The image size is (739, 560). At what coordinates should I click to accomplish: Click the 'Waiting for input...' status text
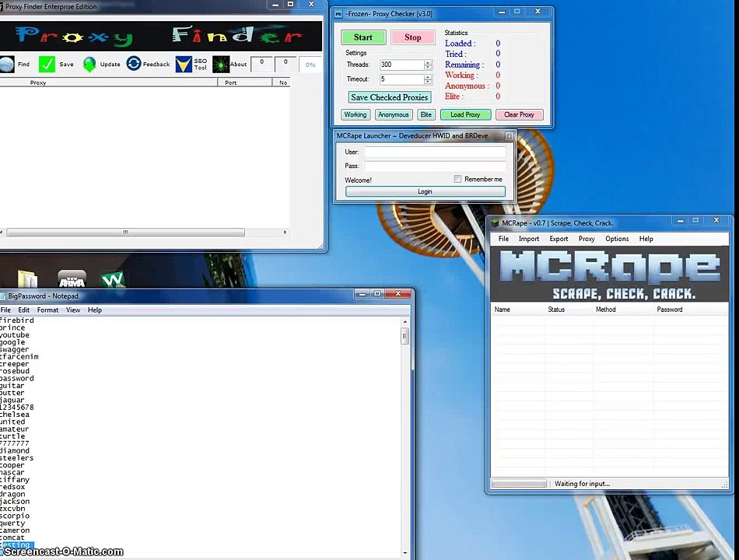click(x=582, y=484)
